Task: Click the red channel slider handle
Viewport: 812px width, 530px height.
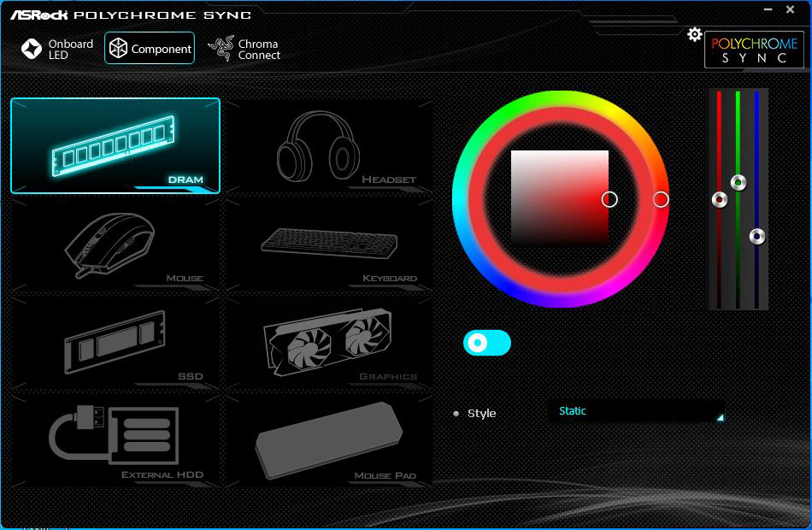Action: pyautogui.click(x=720, y=199)
